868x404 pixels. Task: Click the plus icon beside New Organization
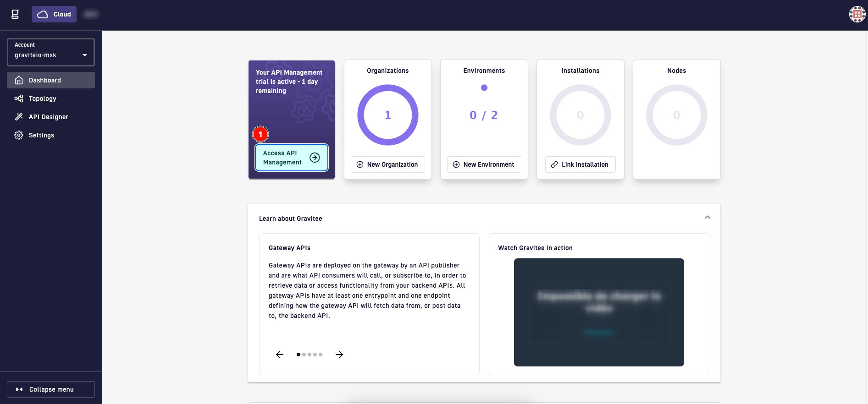click(x=360, y=164)
